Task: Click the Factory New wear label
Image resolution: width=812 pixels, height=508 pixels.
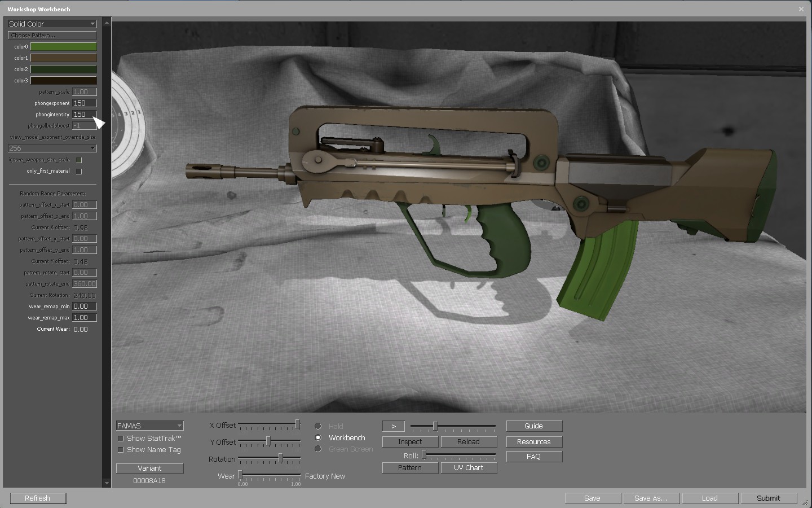Action: 325,476
